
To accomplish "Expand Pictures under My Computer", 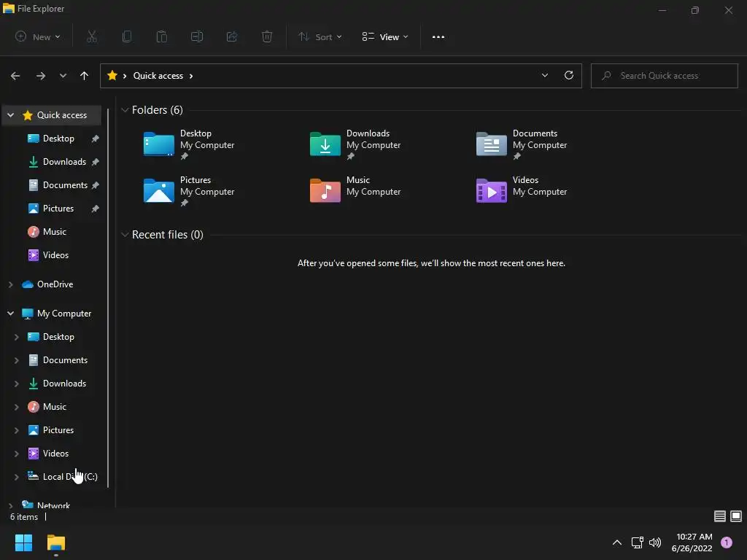I will [x=16, y=430].
